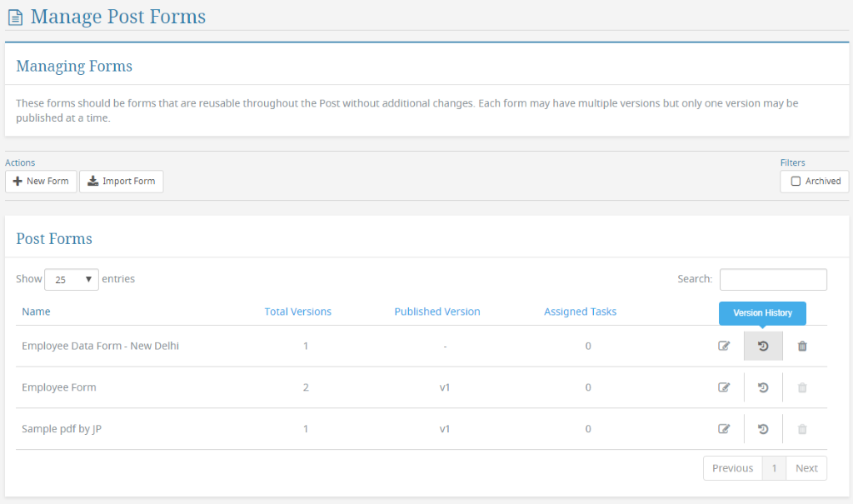Create a new form with New Form button
This screenshot has height=504, width=853.
(41, 182)
